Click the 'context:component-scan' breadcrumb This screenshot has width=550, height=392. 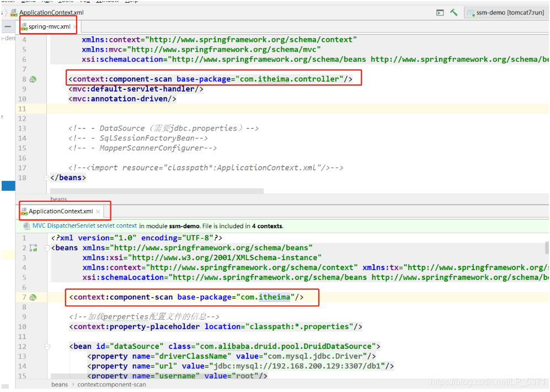111,385
